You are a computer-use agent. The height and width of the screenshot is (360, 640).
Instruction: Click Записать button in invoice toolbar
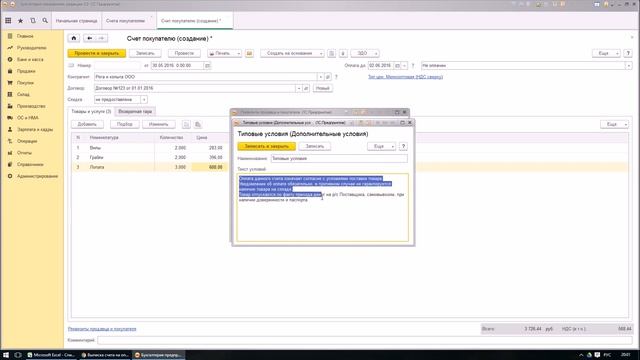[145, 53]
